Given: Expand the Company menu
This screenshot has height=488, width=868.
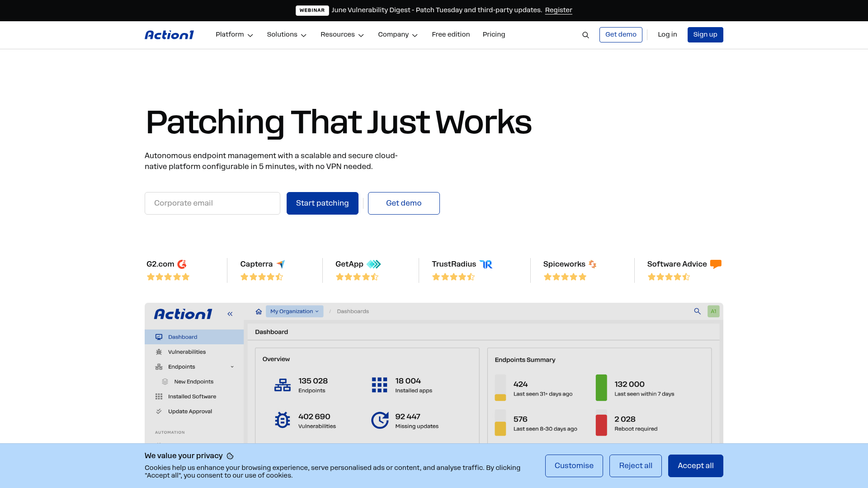Looking at the screenshot, I should [398, 35].
